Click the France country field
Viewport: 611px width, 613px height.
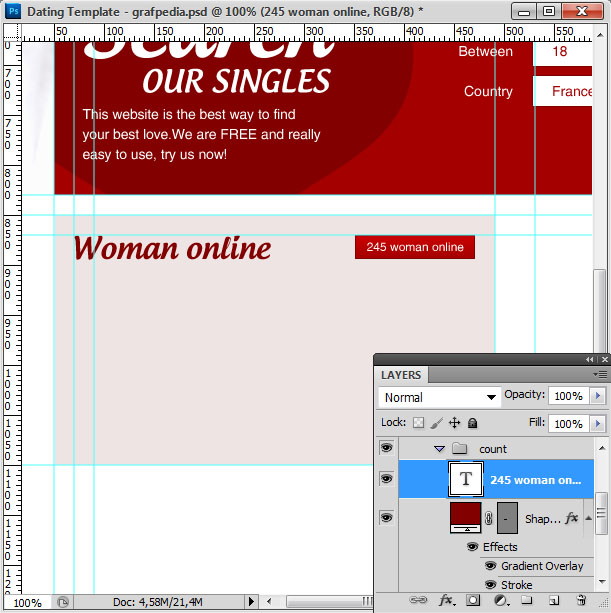pyautogui.click(x=563, y=91)
